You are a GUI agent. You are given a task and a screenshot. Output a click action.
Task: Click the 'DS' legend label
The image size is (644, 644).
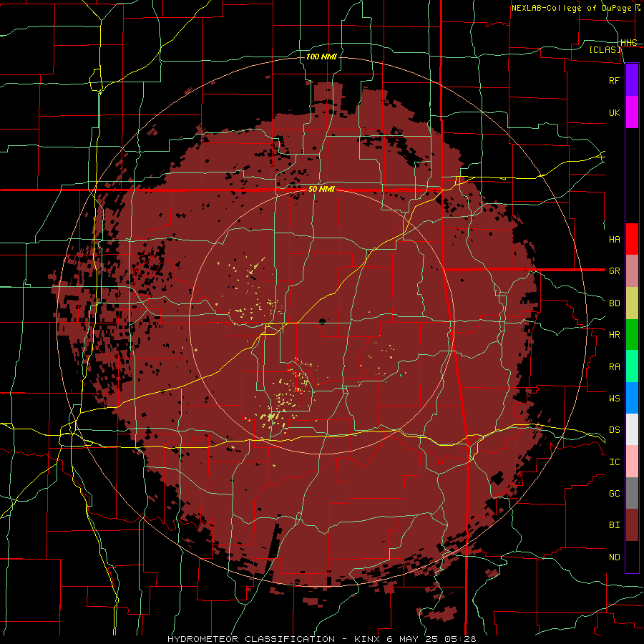[615, 430]
